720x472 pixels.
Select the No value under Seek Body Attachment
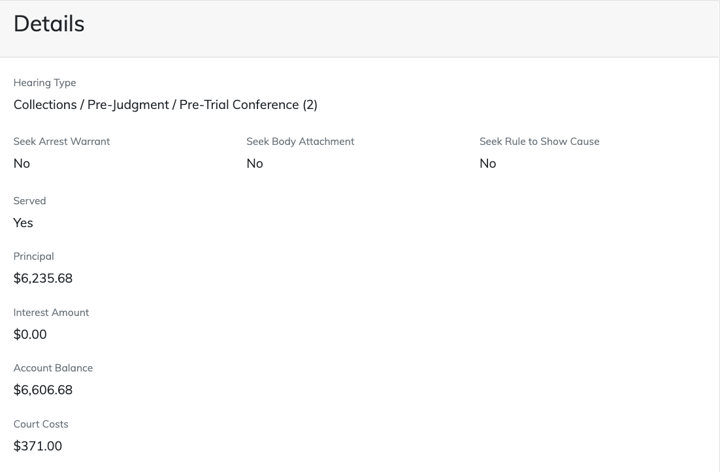(x=255, y=164)
